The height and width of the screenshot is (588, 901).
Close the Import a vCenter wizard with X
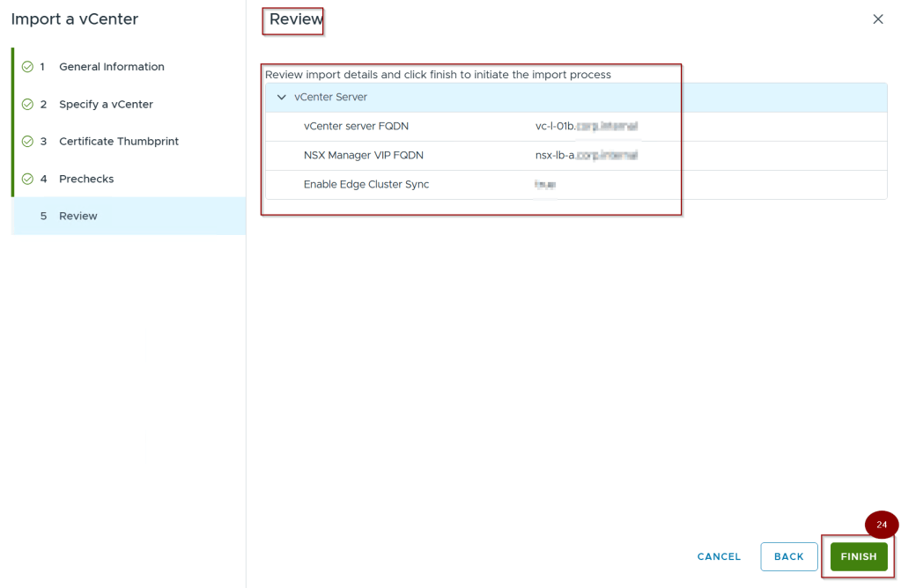(x=877, y=19)
